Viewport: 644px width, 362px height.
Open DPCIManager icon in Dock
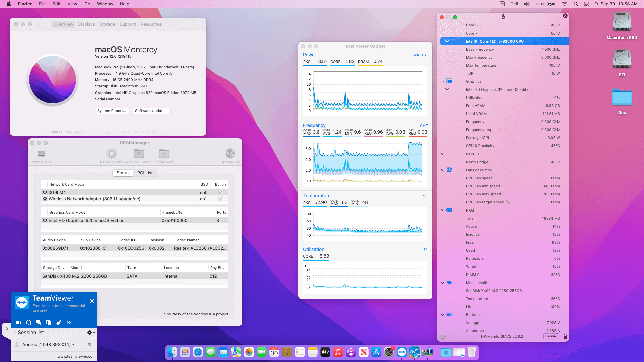427,352
